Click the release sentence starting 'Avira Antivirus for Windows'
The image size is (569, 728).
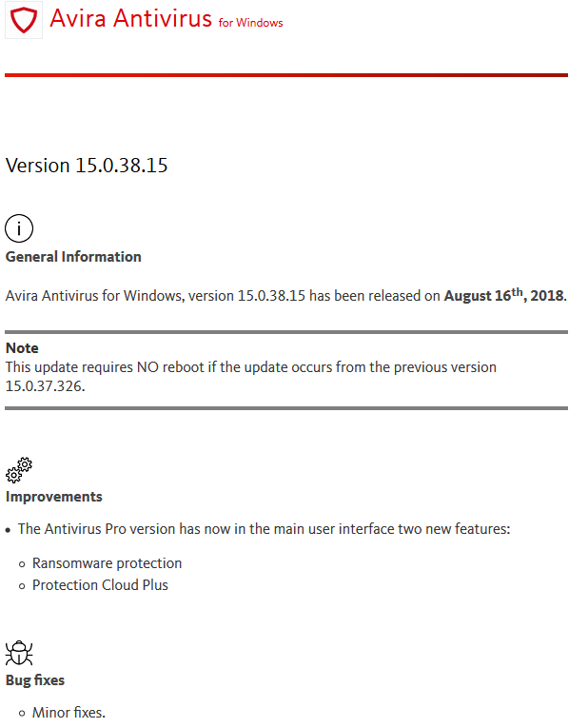click(x=285, y=295)
